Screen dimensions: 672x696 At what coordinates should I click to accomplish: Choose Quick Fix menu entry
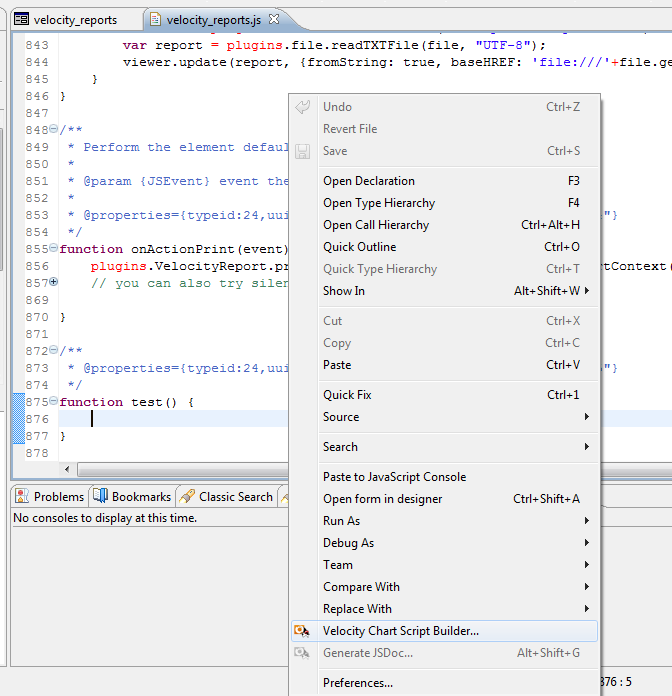tap(444, 395)
